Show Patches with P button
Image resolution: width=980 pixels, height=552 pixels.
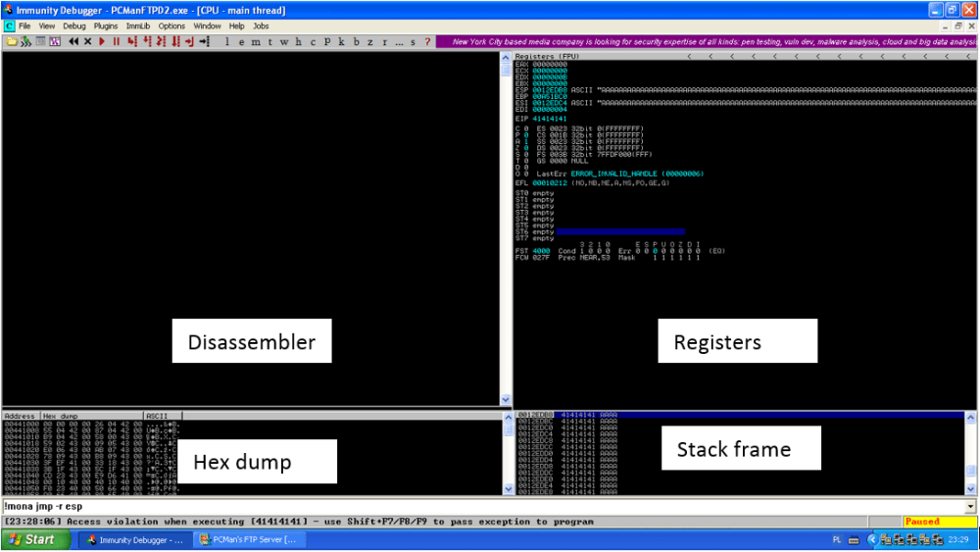tap(327, 42)
